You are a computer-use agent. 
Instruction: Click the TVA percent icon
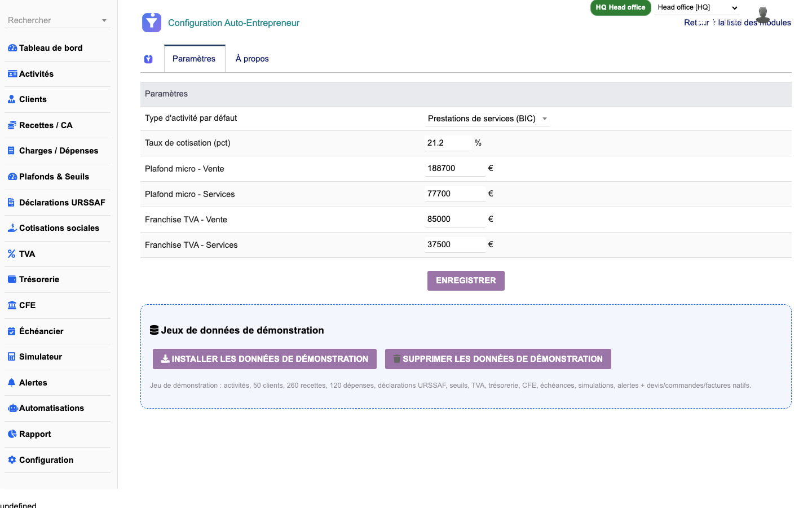[x=11, y=254]
